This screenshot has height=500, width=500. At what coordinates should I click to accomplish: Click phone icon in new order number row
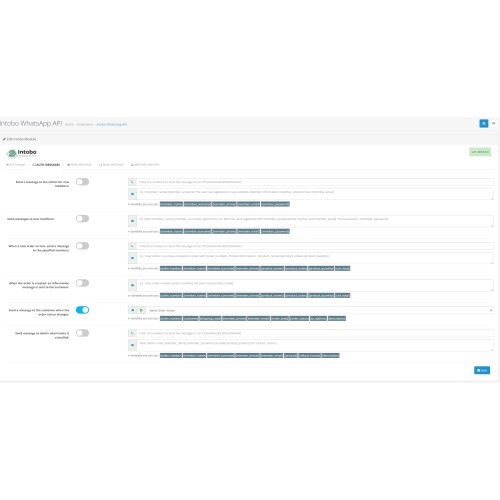(x=132, y=246)
